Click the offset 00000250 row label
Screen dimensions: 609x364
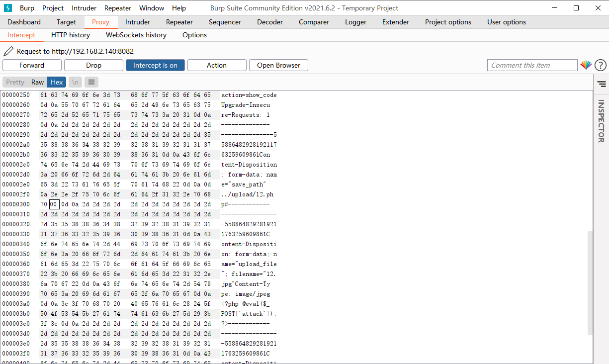coord(16,94)
